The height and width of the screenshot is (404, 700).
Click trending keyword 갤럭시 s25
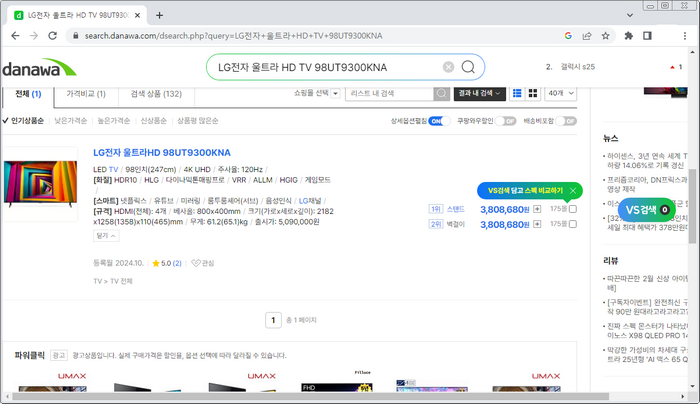[x=578, y=67]
